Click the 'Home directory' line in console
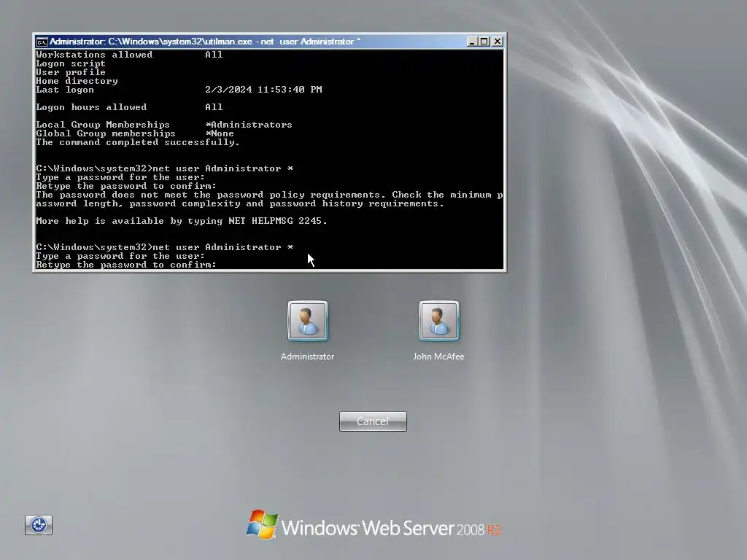Image resolution: width=747 pixels, height=560 pixels. [x=77, y=81]
